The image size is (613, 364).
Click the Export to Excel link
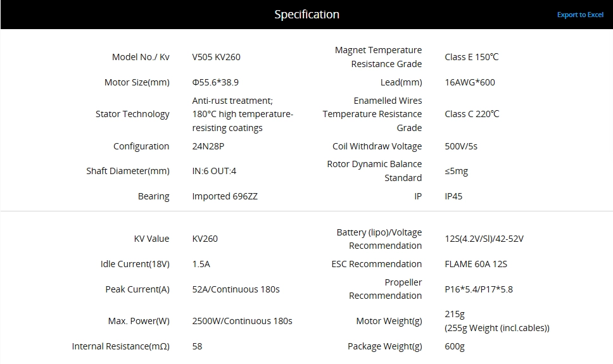pos(580,15)
